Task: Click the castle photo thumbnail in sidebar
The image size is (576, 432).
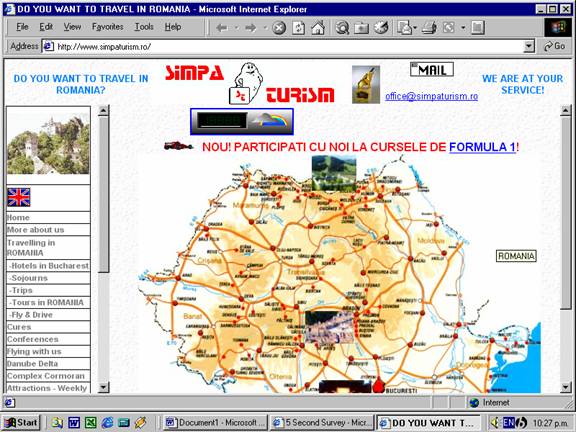Action: [x=48, y=144]
